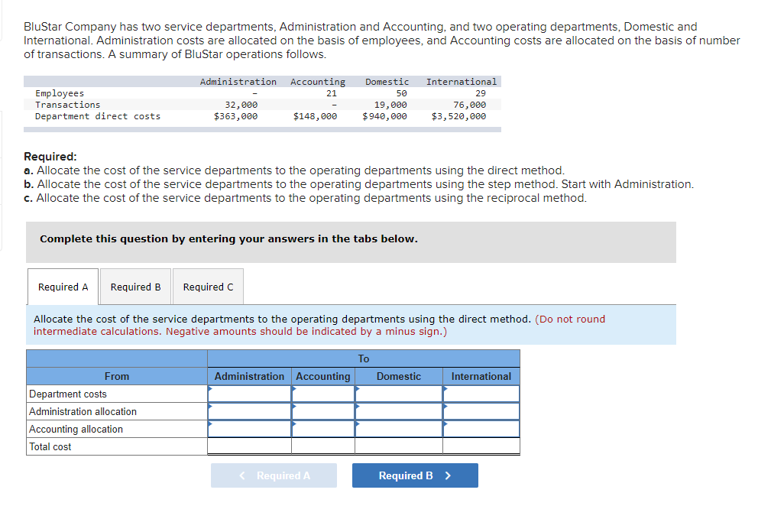The width and height of the screenshot is (771, 532).
Task: Select Administration allocation International input cell
Action: (x=481, y=411)
